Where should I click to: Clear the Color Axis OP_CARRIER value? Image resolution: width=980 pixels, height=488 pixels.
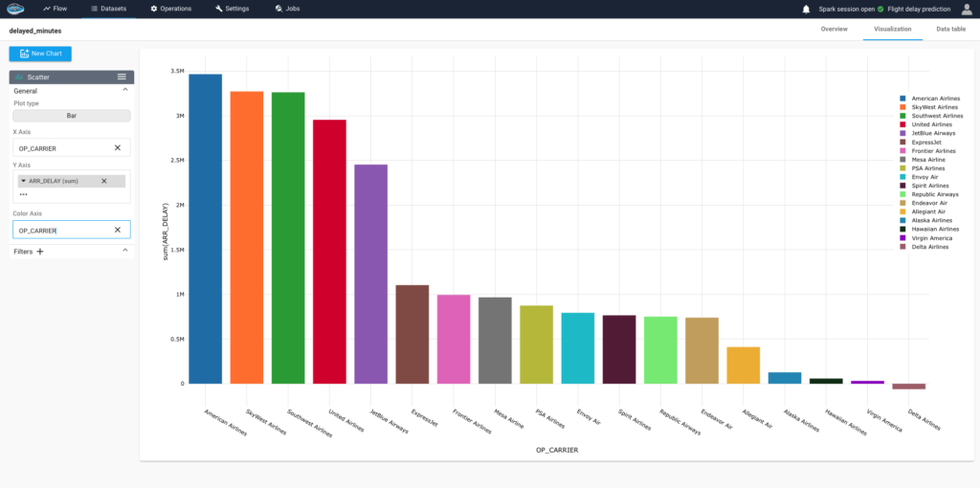118,230
